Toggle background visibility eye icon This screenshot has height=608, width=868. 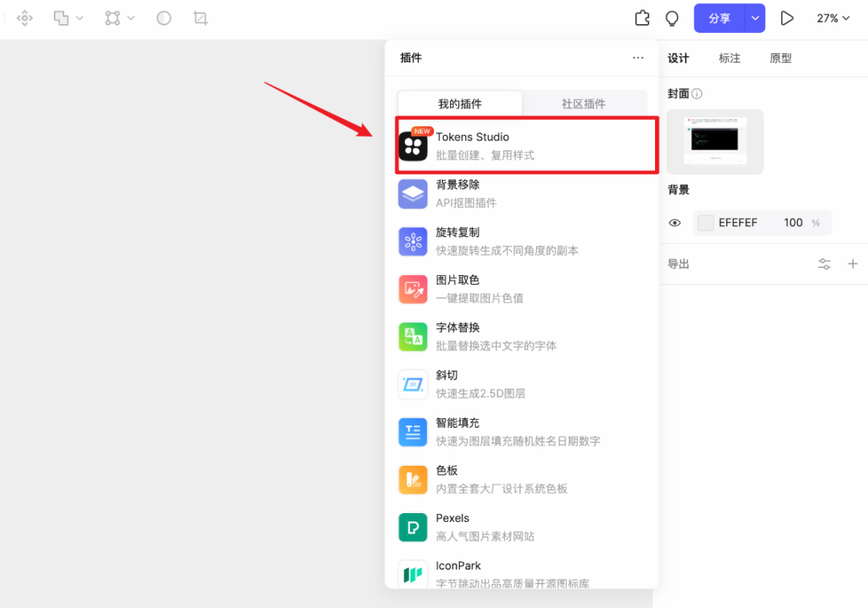[x=675, y=223]
